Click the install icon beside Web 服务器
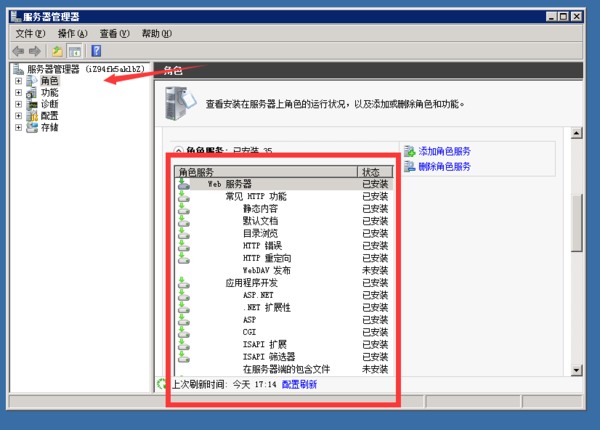Screen dimensions: 600x430 [x=184, y=184]
